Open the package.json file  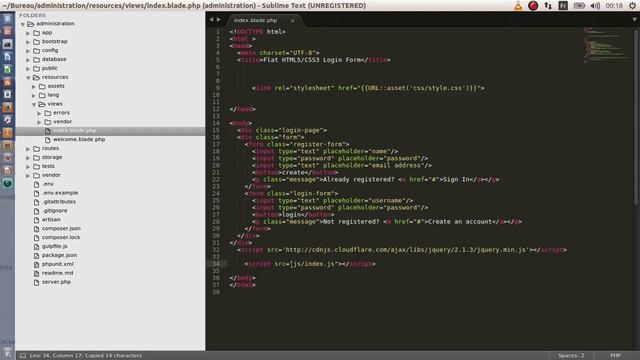tap(59, 256)
